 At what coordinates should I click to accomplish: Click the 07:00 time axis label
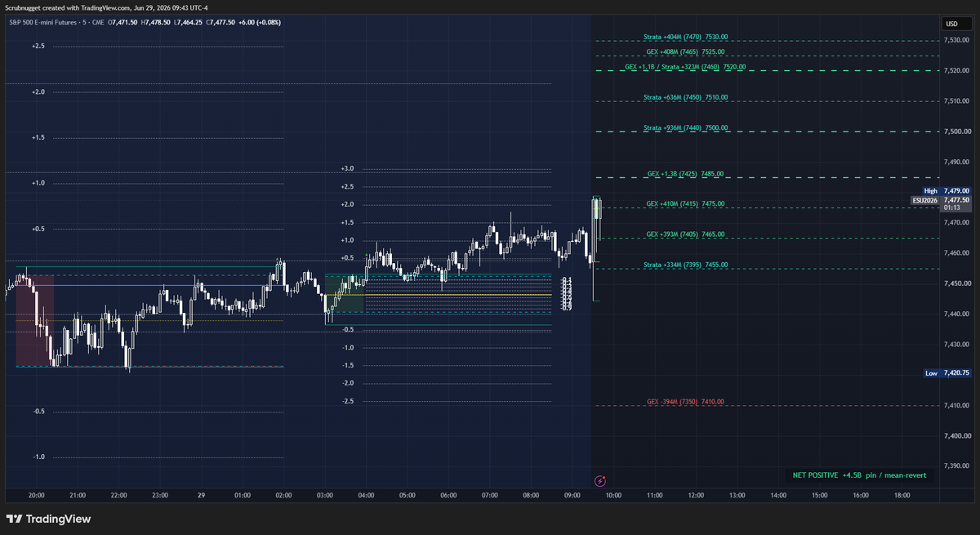pos(489,495)
